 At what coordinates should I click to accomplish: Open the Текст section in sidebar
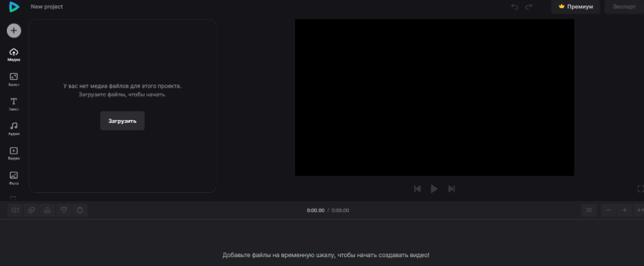[14, 104]
